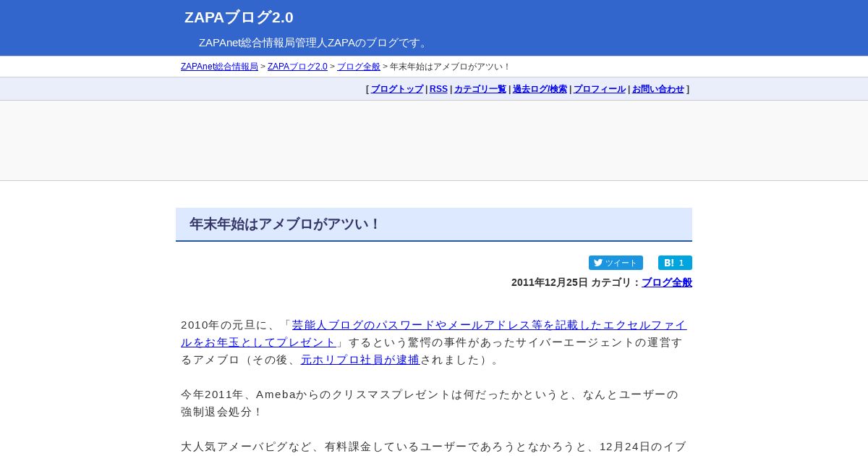This screenshot has width=868, height=456.
Task: Open ZAPAnet総合情報局 breadcrumb link
Action: 219,67
